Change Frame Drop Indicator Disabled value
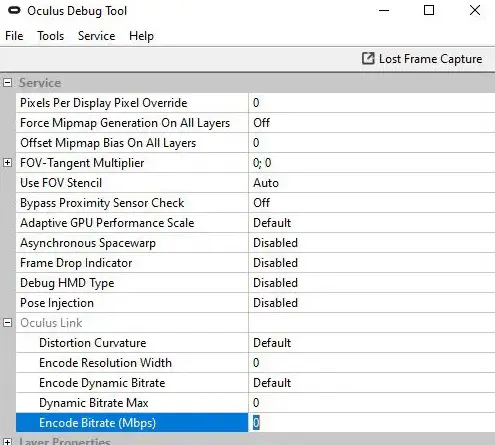Image resolution: width=495 pixels, height=445 pixels. [x=372, y=263]
